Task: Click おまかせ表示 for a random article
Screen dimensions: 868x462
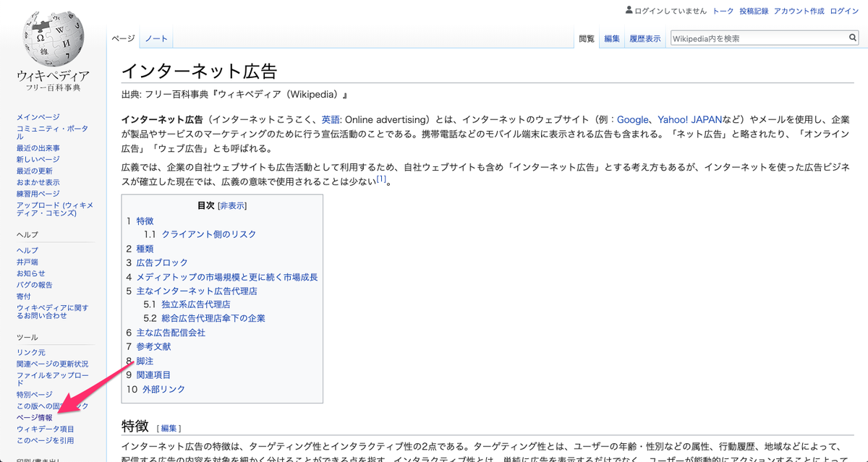Action: [38, 182]
